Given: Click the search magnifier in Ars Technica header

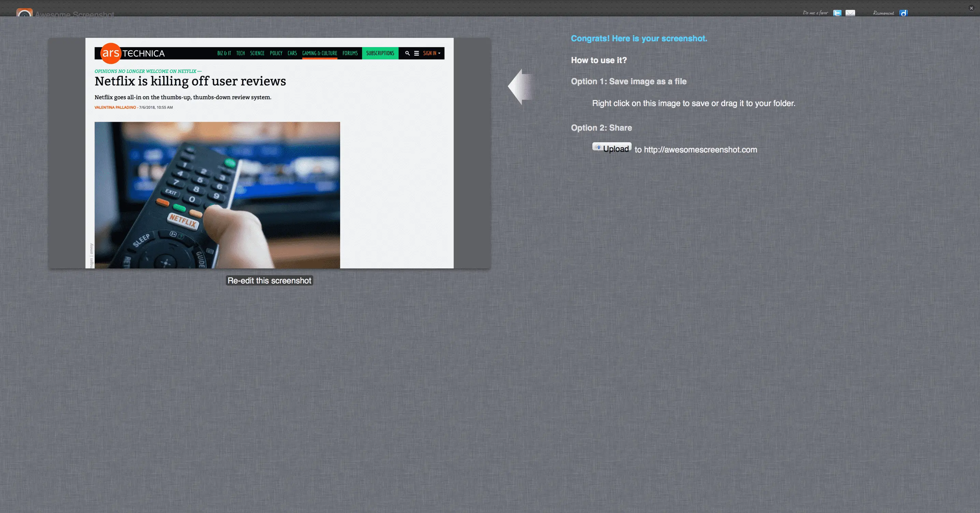Looking at the screenshot, I should tap(407, 53).
